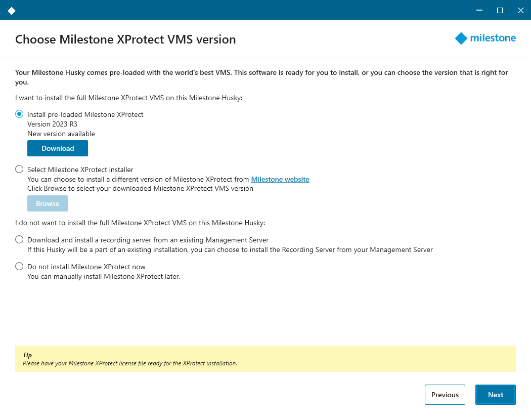The image size is (531, 420).
Task: Select Download and install a recording server option
Action: 19,240
